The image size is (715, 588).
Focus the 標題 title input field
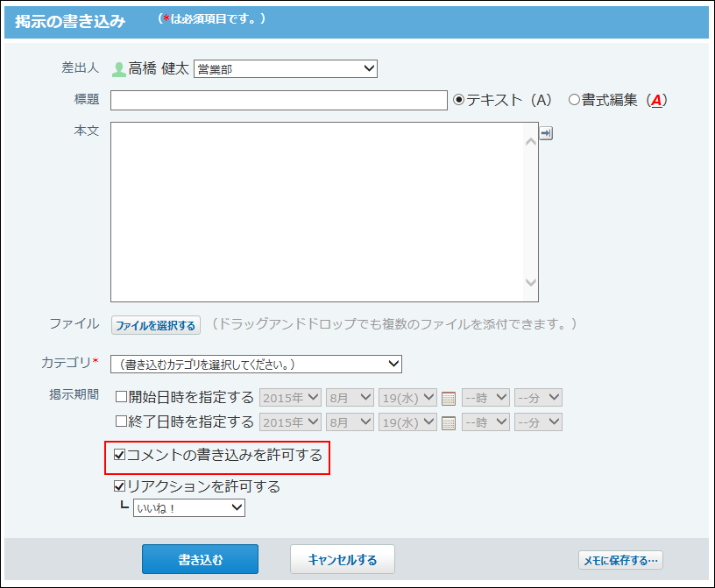point(279,101)
